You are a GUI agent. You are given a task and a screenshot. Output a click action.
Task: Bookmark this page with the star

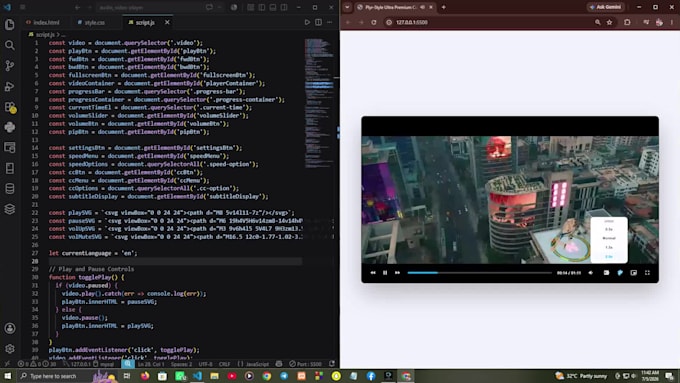pyautogui.click(x=609, y=22)
